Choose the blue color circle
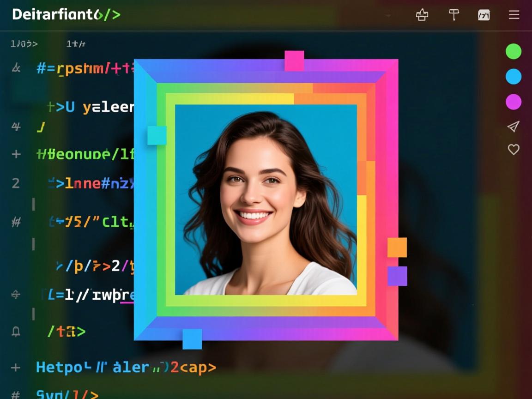The height and width of the screenshot is (399, 532). tap(514, 77)
